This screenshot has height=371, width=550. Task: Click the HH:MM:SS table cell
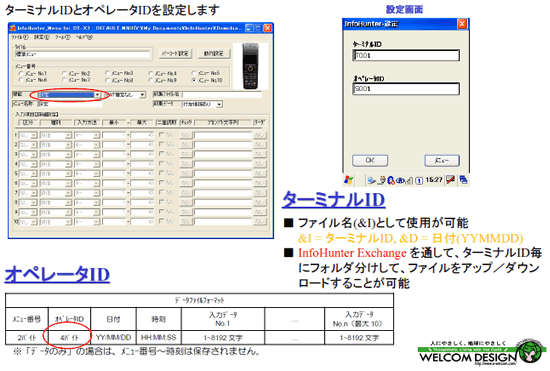[159, 338]
